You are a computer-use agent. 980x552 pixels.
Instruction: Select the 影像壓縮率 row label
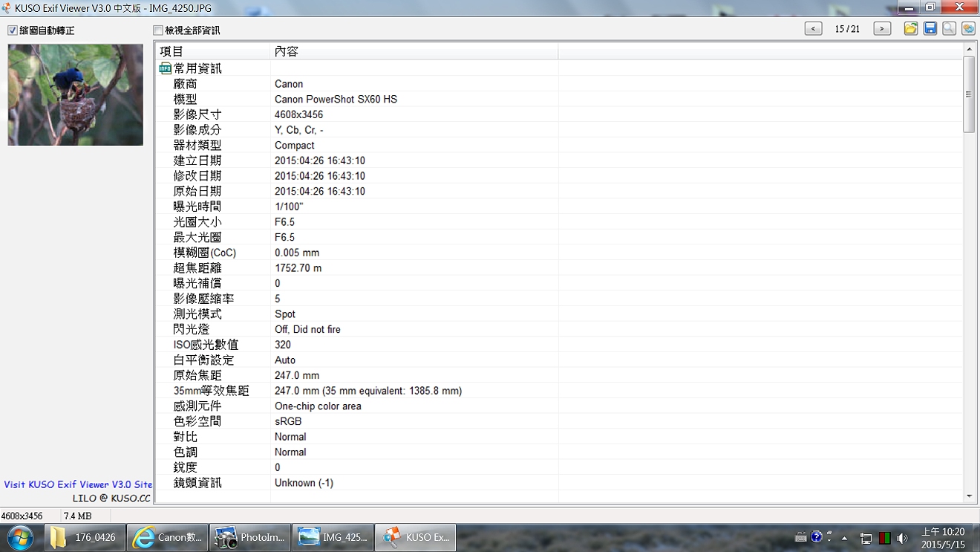pyautogui.click(x=203, y=299)
